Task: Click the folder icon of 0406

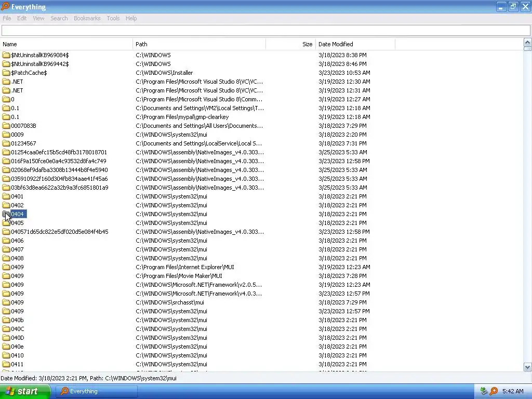Action: click(6, 241)
